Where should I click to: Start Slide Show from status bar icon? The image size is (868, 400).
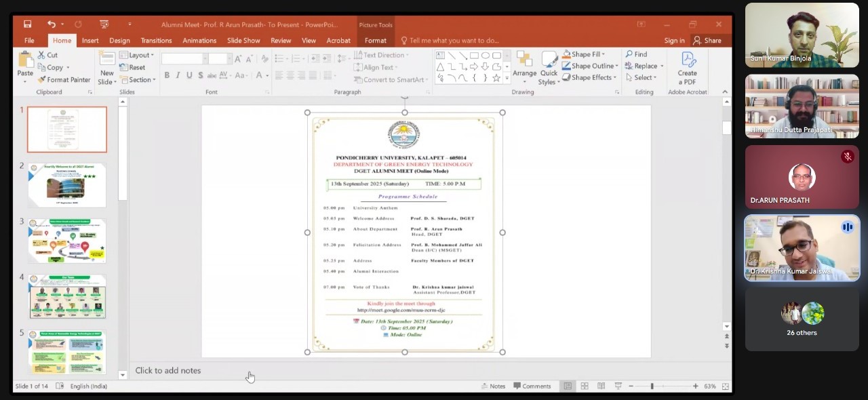(618, 386)
